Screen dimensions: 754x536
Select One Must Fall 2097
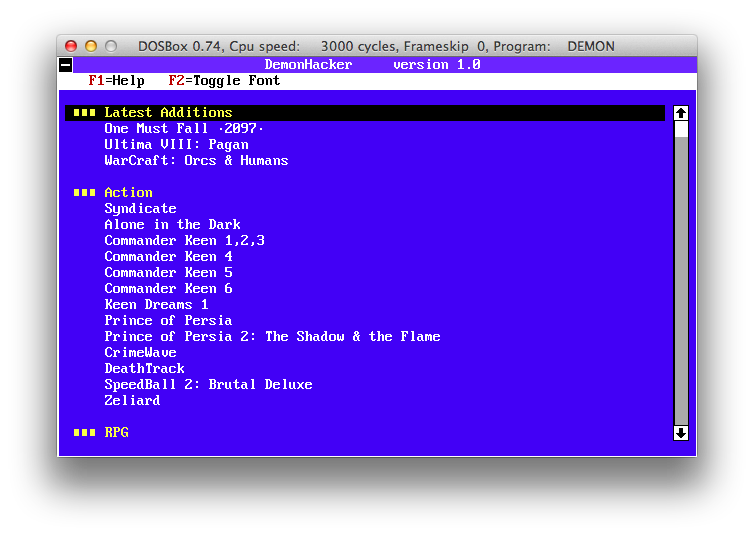pos(184,129)
